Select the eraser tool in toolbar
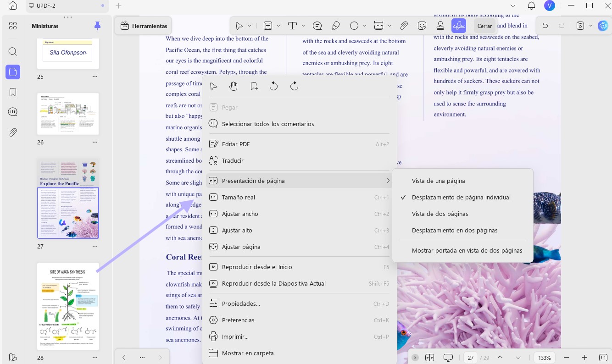This screenshot has height=364, width=612. tap(336, 26)
